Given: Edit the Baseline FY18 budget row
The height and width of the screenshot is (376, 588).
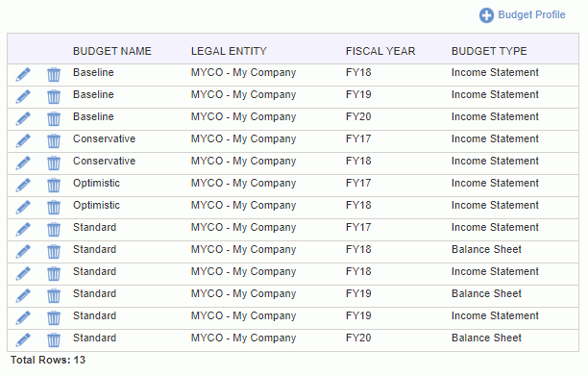Looking at the screenshot, I should [x=23, y=75].
